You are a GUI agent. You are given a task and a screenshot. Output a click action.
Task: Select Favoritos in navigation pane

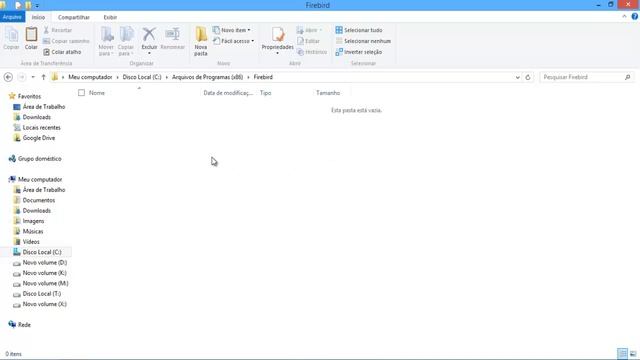click(29, 96)
